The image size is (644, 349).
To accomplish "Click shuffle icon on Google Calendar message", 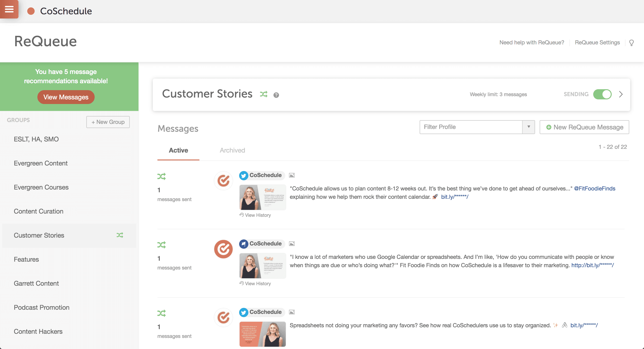I will point(162,245).
